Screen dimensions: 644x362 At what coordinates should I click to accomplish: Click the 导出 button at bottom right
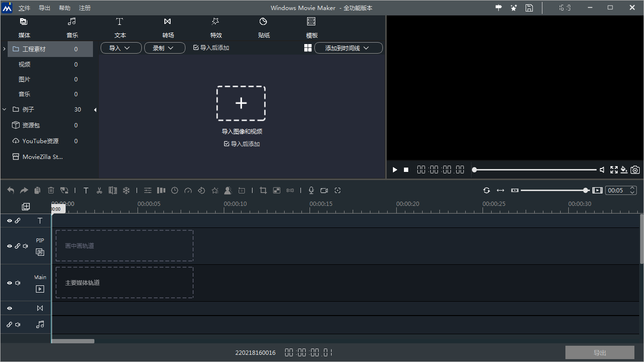[599, 353]
